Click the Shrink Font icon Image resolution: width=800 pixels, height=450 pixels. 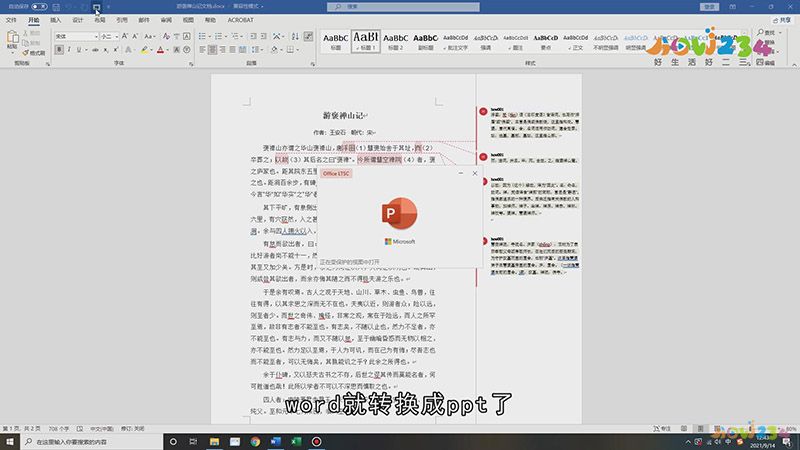click(x=135, y=36)
